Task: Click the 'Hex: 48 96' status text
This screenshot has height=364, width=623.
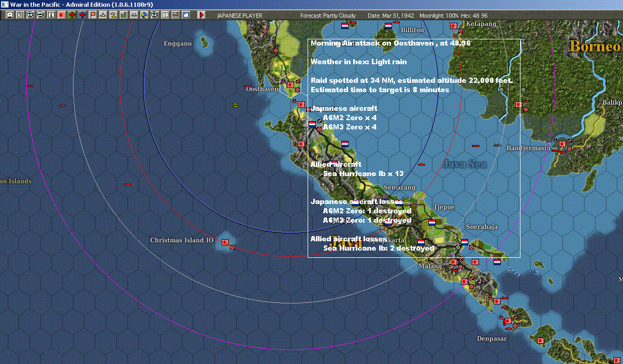Action: (x=474, y=16)
